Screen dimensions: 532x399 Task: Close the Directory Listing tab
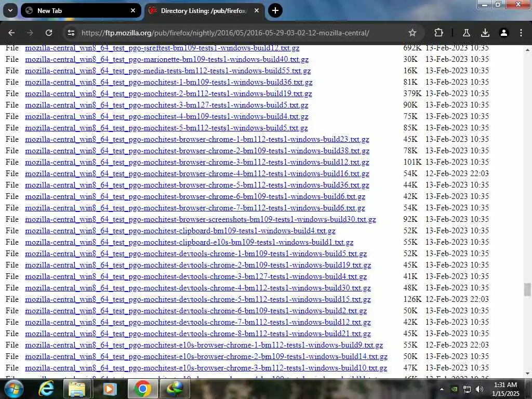click(x=257, y=10)
